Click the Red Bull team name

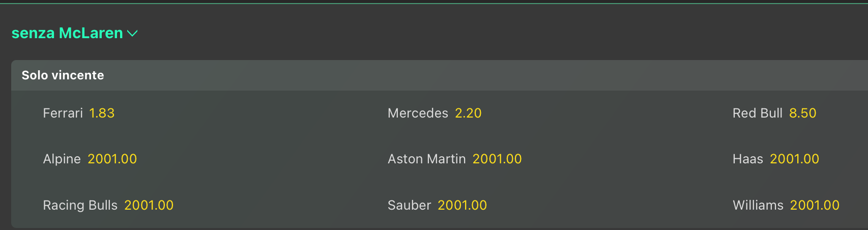(757, 113)
